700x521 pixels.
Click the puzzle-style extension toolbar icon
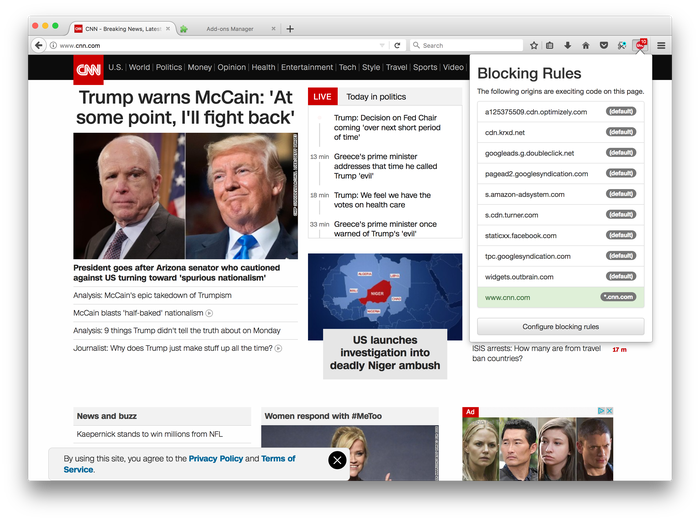pos(621,45)
